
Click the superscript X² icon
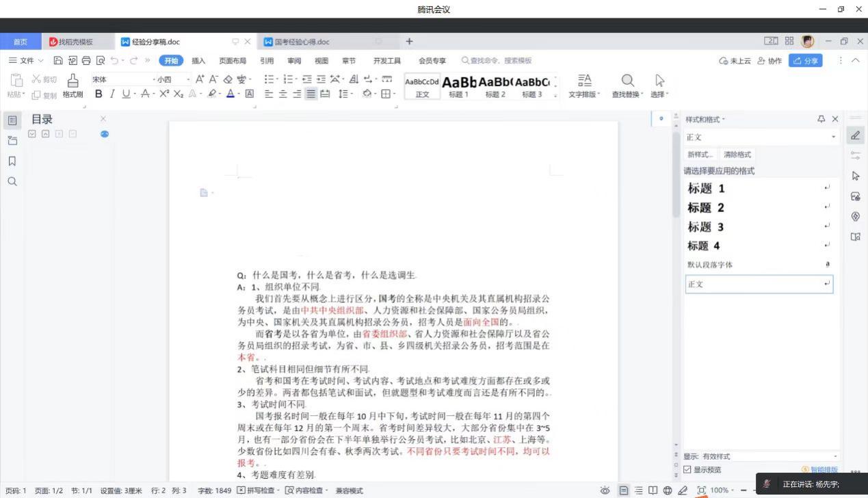point(164,94)
